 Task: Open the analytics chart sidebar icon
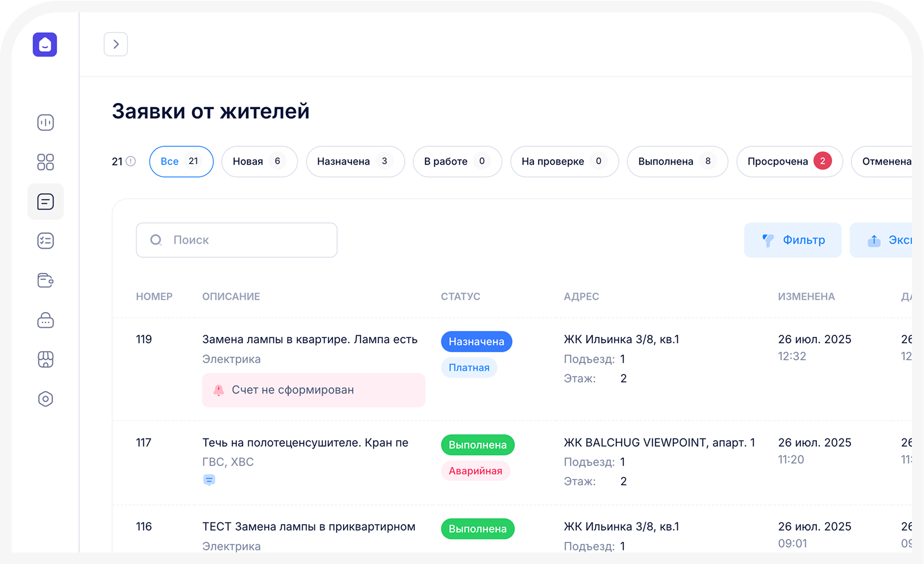tap(45, 123)
